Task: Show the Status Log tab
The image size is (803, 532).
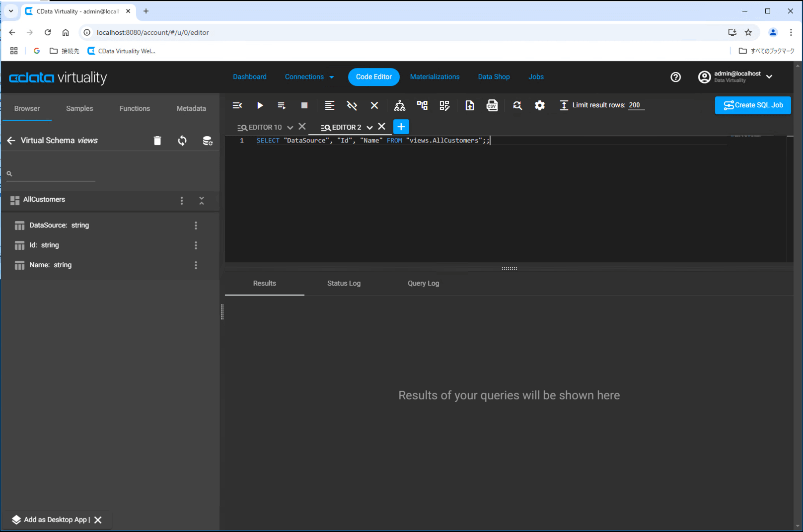Action: [x=344, y=284]
